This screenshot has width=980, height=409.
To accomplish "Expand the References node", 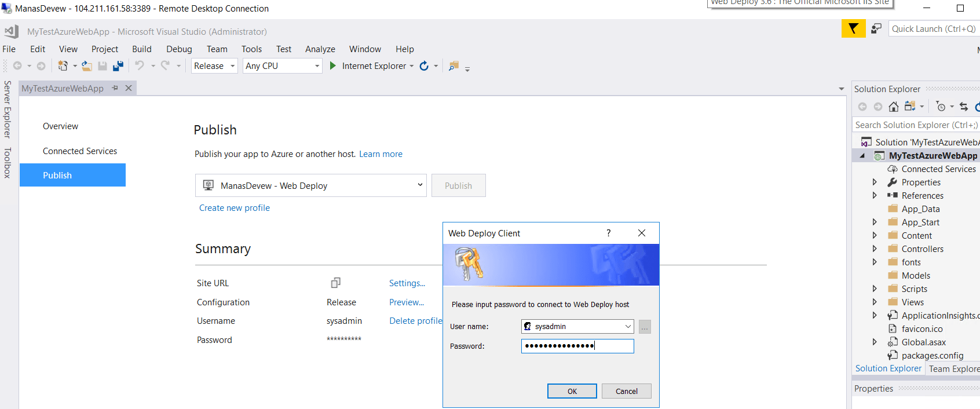I will point(875,195).
